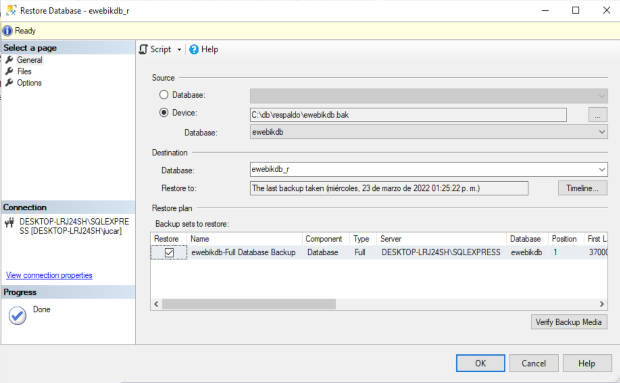The height and width of the screenshot is (383, 620).
Task: Click the wrench icon beside General
Action: tap(9, 60)
